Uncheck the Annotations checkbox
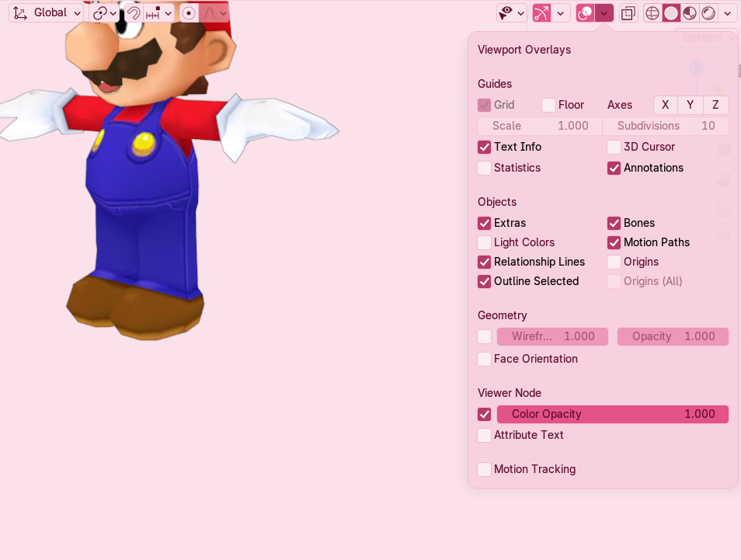 (x=614, y=168)
